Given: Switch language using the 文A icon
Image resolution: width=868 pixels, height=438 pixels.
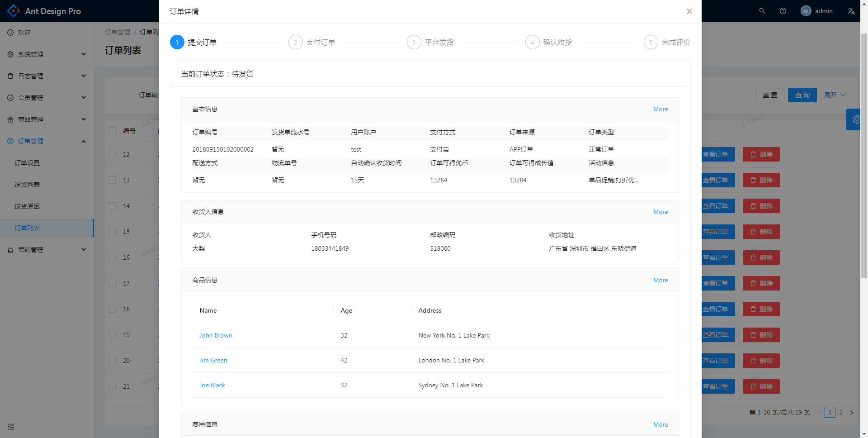Looking at the screenshot, I should [x=851, y=11].
